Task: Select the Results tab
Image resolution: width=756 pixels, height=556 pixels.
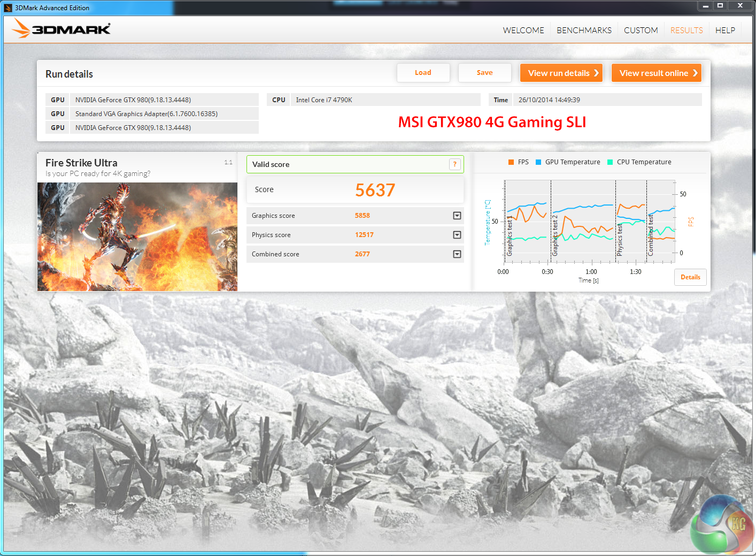Action: (x=686, y=31)
